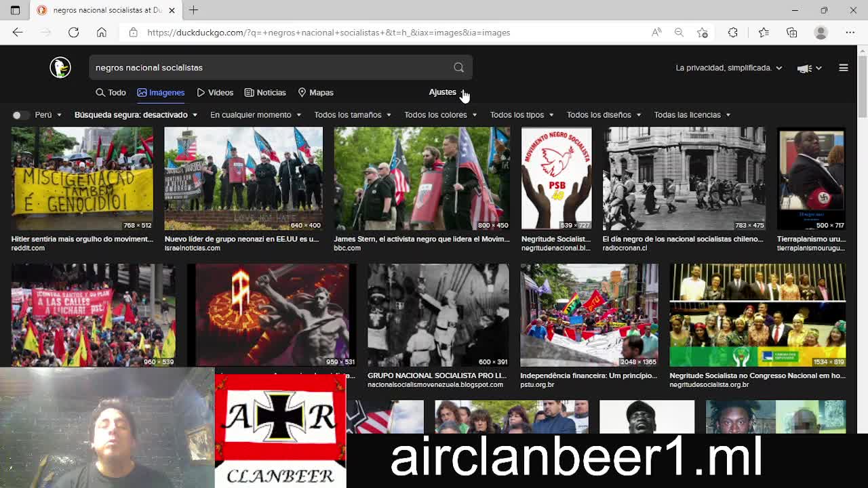Go back with the browser back arrow
The height and width of the screenshot is (488, 868).
[x=18, y=33]
